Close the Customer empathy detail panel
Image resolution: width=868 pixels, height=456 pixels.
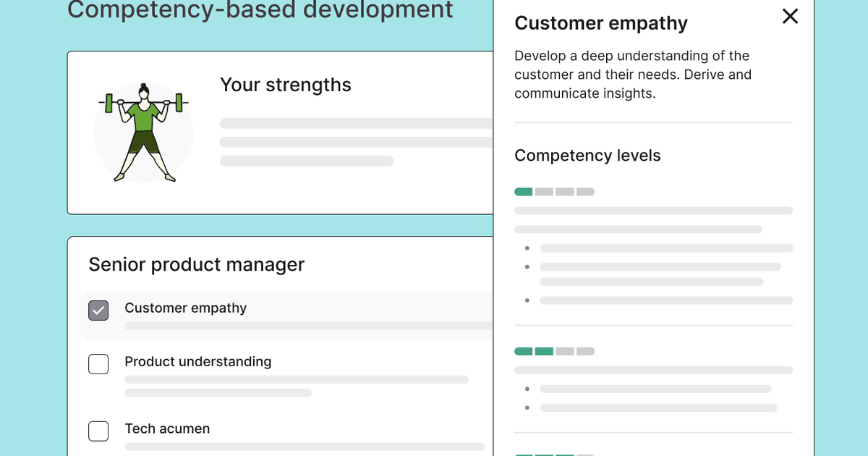(x=790, y=17)
